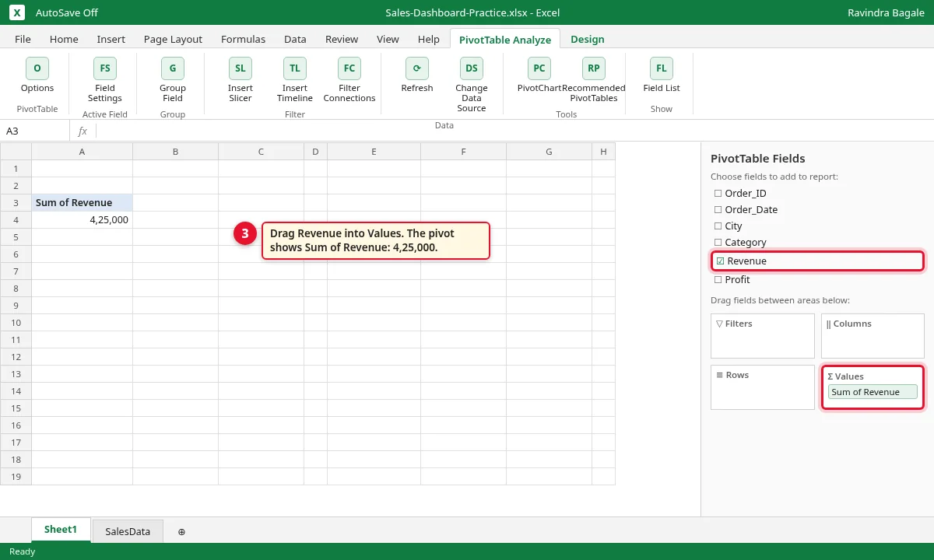Click the fx insert function icon
The height and width of the screenshot is (560, 934).
pos(83,131)
